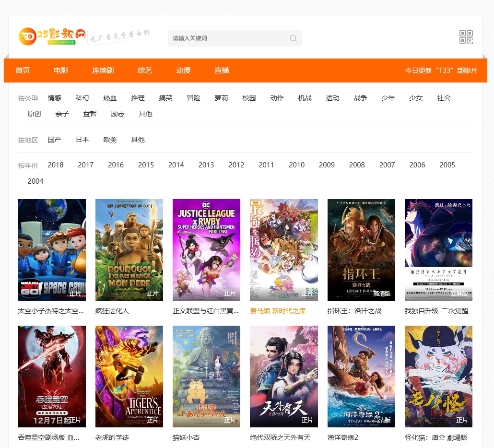
Task: Open the 指环王 洛汗之战 poster
Action: [x=361, y=250]
